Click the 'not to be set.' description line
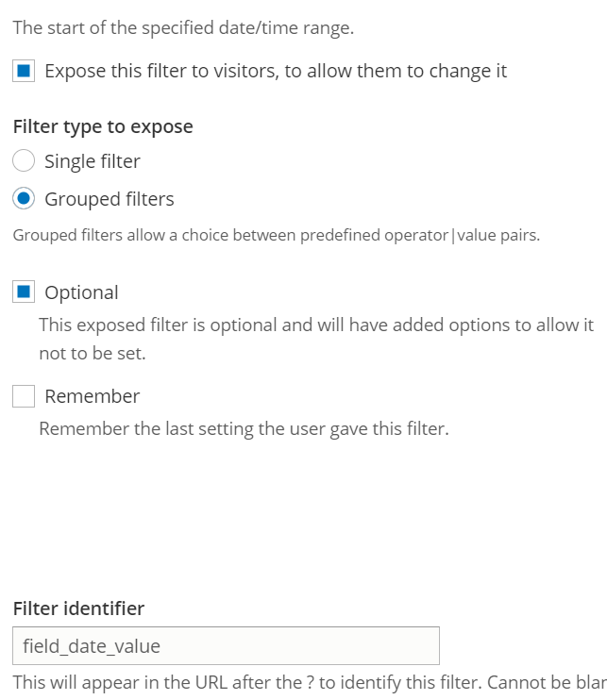The image size is (607, 700). [x=92, y=354]
